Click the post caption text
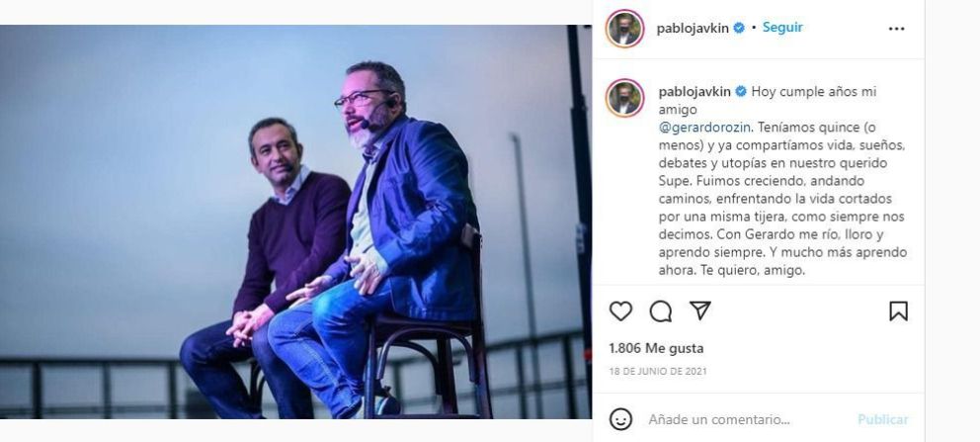 point(782,181)
